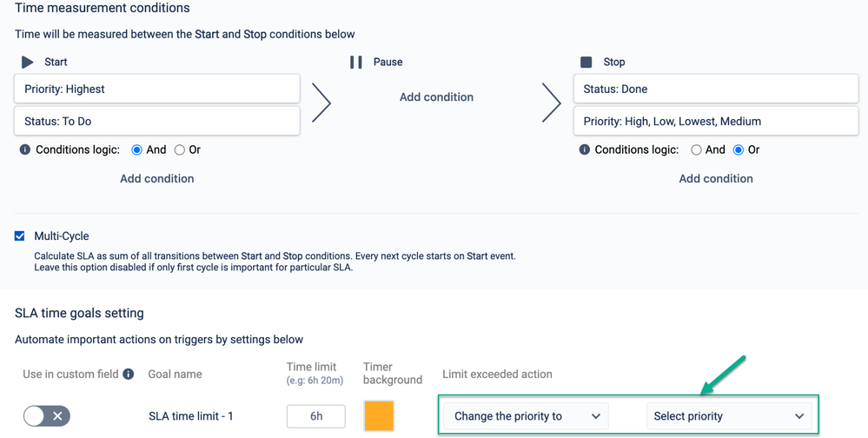
Task: Click info icon beside Start conditions logic
Action: pos(25,149)
